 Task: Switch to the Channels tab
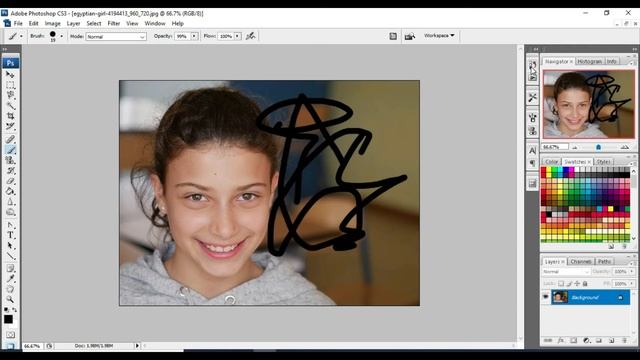(580, 261)
